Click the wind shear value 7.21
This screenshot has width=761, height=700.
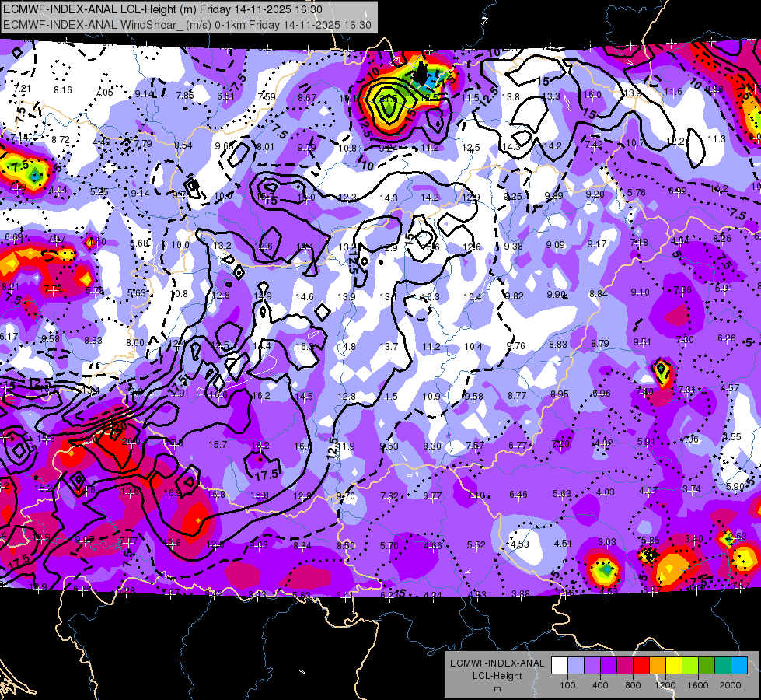tap(23, 89)
